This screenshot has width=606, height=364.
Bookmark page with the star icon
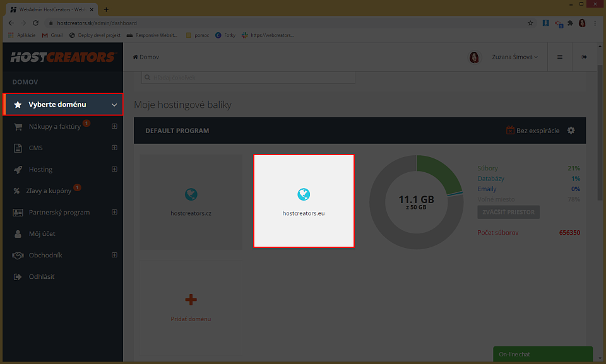[x=530, y=23]
